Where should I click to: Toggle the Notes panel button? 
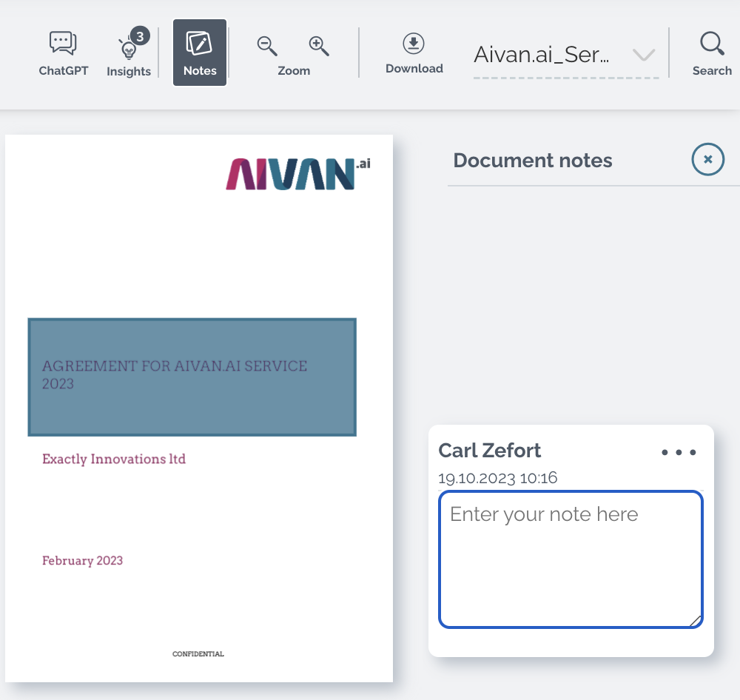[200, 53]
